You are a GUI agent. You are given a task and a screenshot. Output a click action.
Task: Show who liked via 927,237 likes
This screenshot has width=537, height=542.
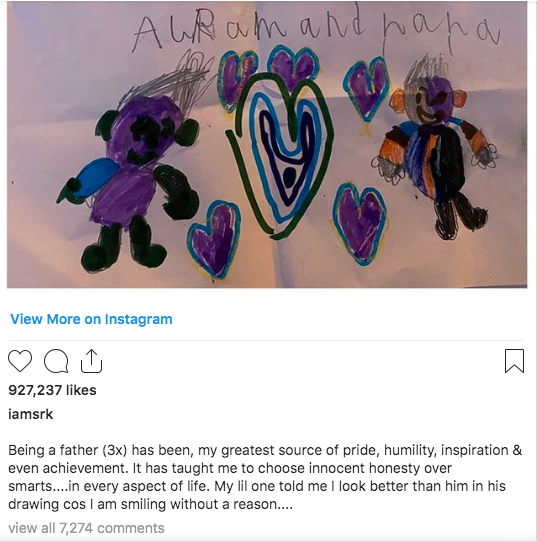click(52, 390)
